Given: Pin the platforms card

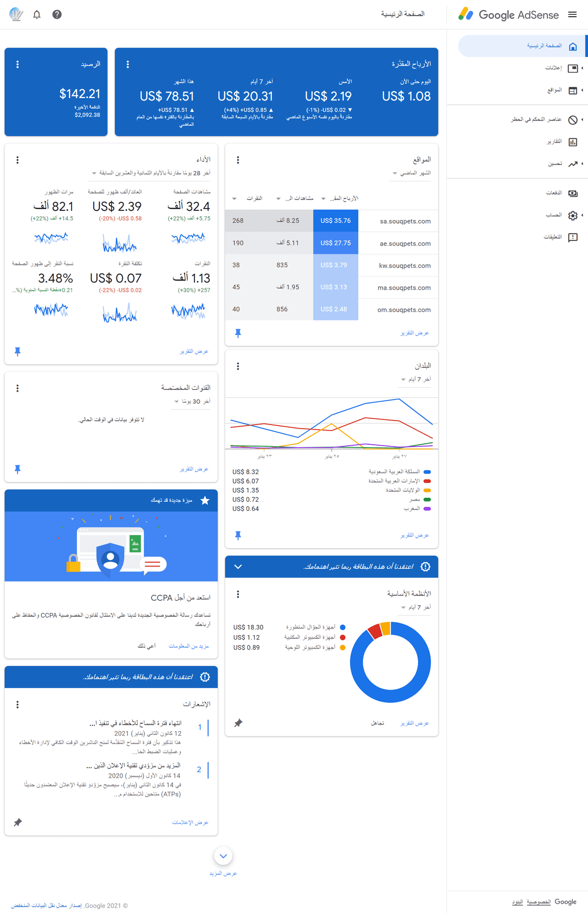Looking at the screenshot, I should point(238,723).
